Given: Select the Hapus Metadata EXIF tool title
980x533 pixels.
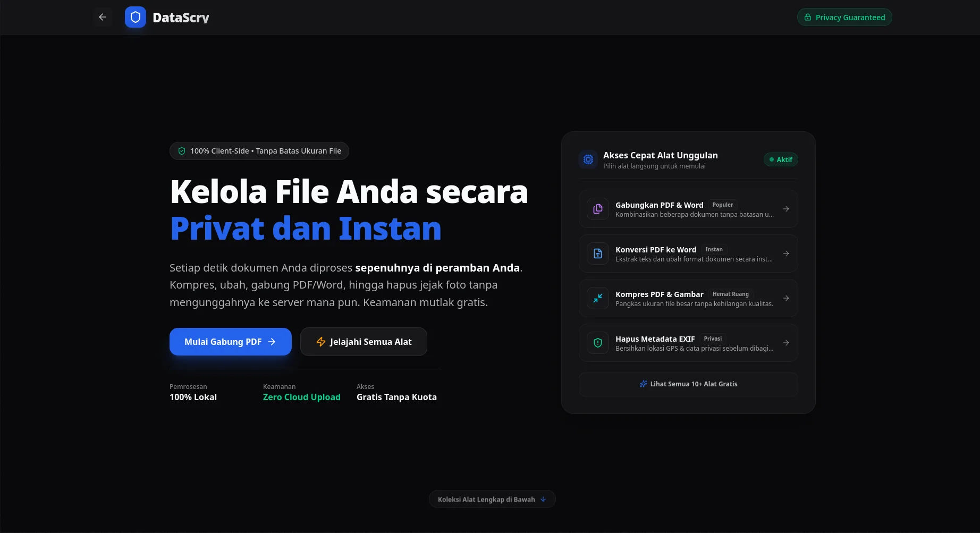Looking at the screenshot, I should click(655, 339).
